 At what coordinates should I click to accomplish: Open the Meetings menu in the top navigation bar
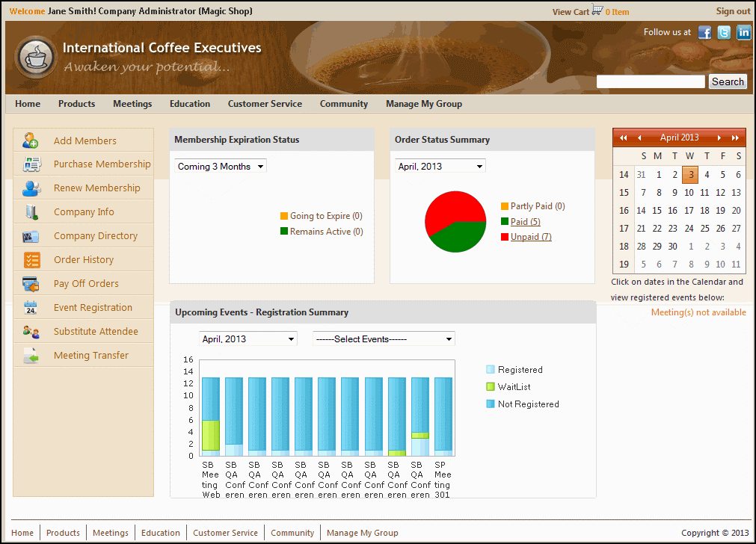point(132,104)
